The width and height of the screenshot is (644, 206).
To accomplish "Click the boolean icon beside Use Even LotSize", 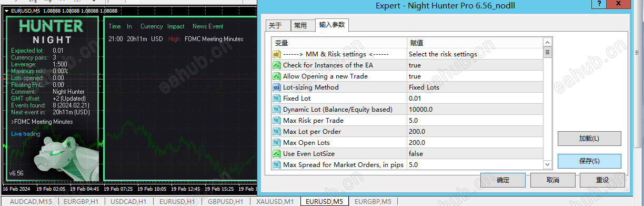I will (x=277, y=154).
